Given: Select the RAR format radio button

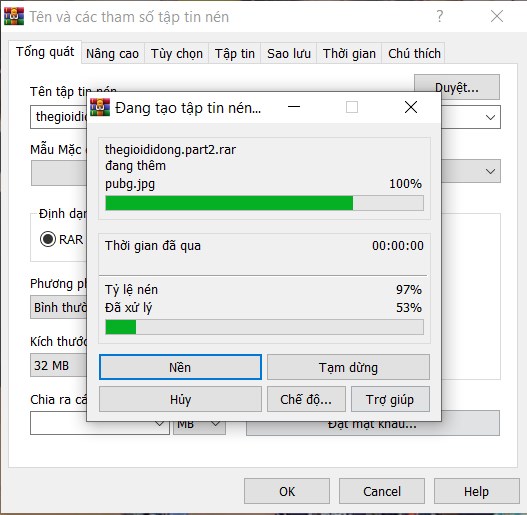Looking at the screenshot, I should 48,239.
